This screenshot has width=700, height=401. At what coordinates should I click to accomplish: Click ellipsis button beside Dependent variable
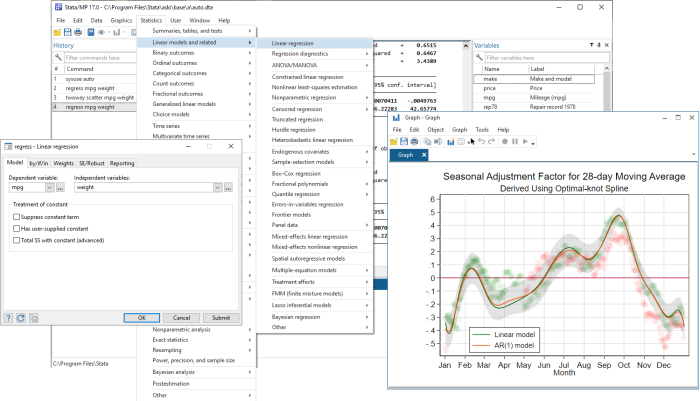(x=60, y=188)
